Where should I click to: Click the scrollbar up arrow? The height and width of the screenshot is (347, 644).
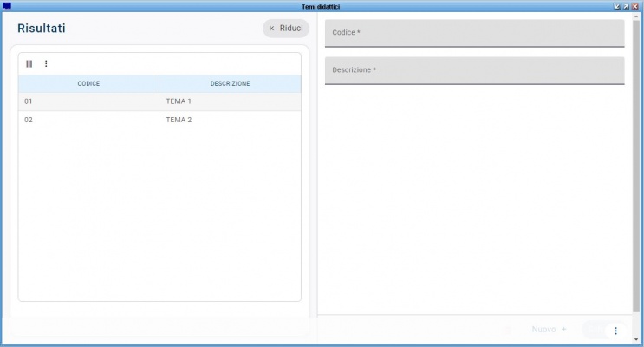pos(636,16)
